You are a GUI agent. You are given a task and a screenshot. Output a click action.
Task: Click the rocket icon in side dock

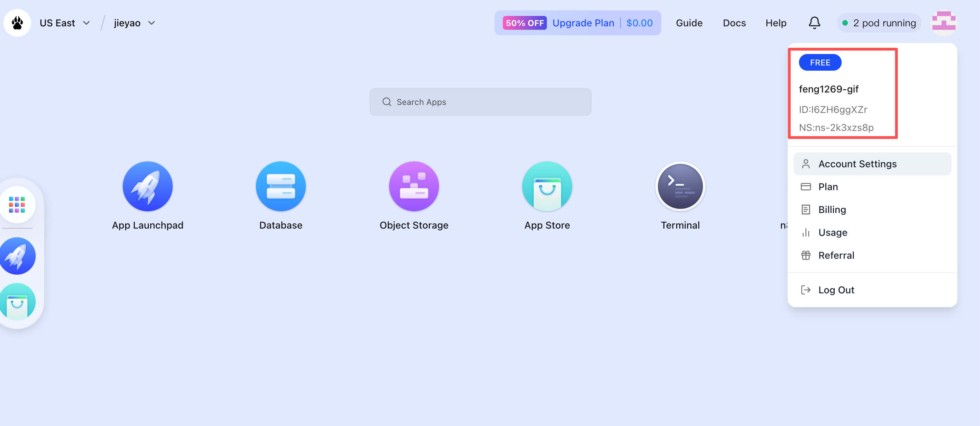coord(17,256)
